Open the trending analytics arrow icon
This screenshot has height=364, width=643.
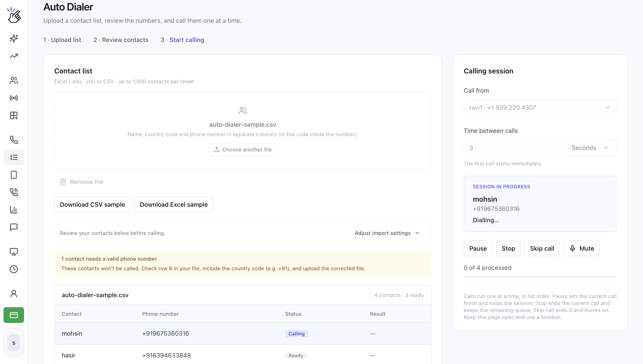pyautogui.click(x=14, y=56)
